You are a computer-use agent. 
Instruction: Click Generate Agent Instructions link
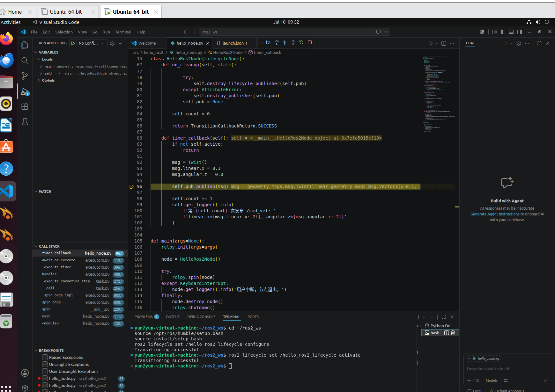[x=495, y=214]
